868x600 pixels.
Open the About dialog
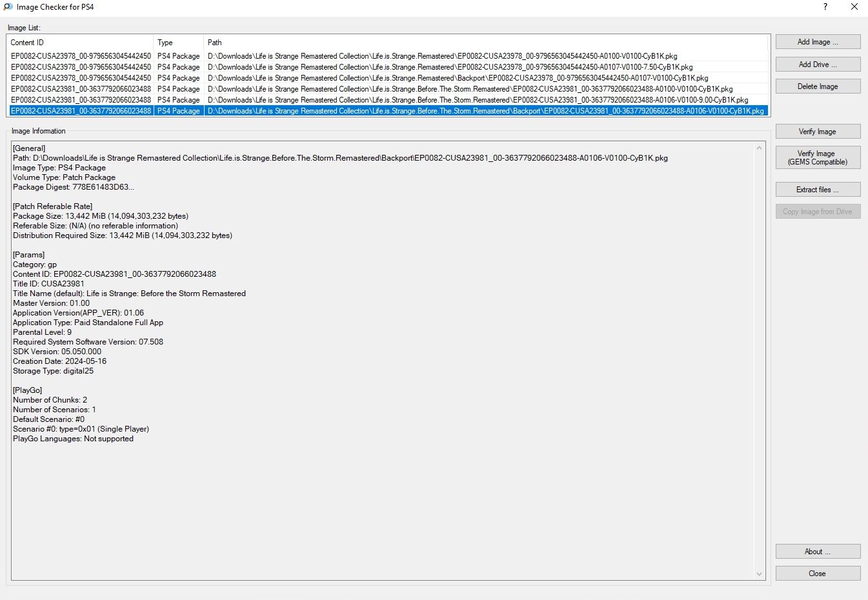pos(818,552)
